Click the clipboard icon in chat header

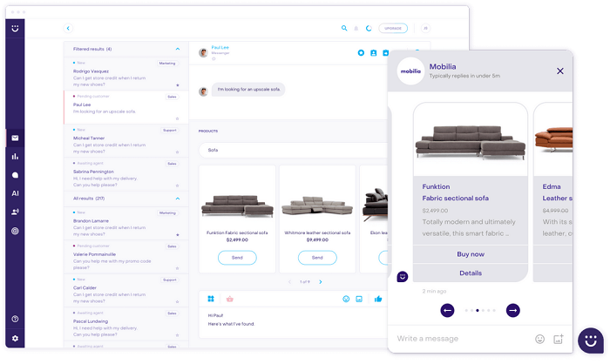(x=385, y=52)
